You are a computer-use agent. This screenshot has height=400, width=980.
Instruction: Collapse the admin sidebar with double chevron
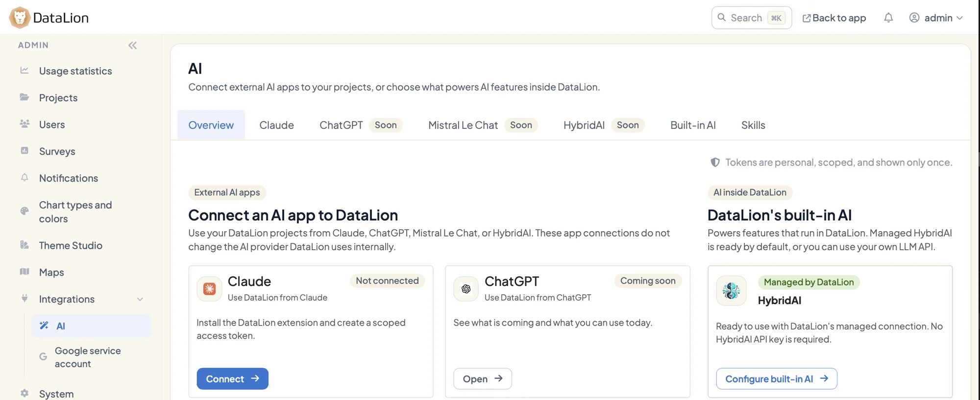click(132, 46)
